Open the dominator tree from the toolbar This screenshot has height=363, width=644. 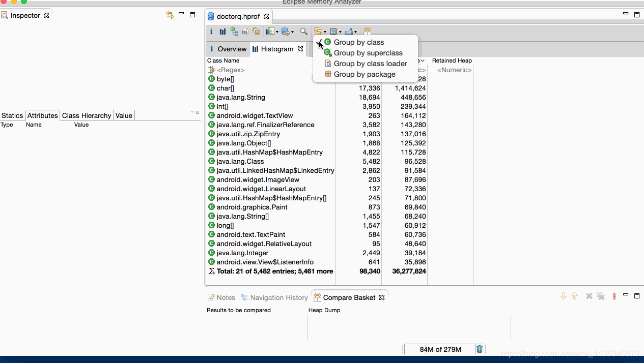(234, 32)
